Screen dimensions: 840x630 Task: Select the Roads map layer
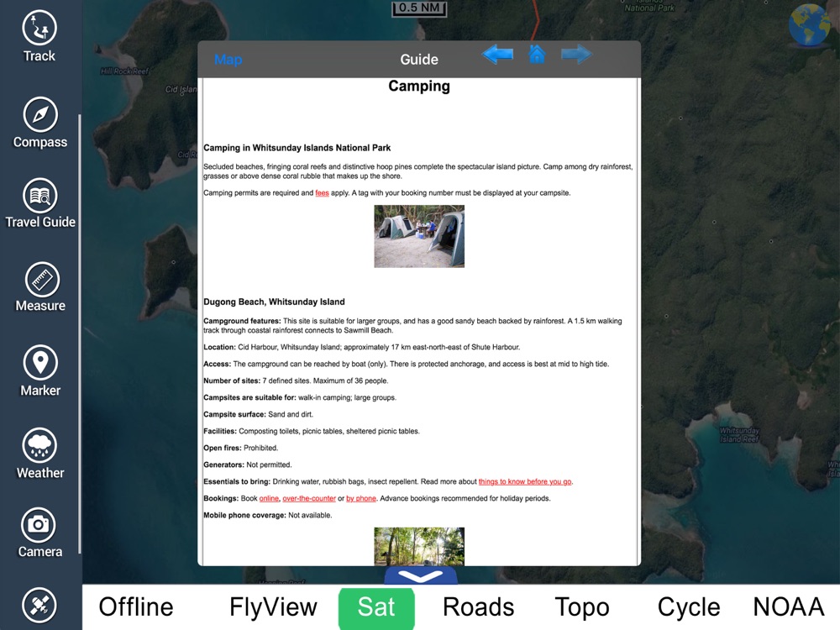tap(479, 607)
